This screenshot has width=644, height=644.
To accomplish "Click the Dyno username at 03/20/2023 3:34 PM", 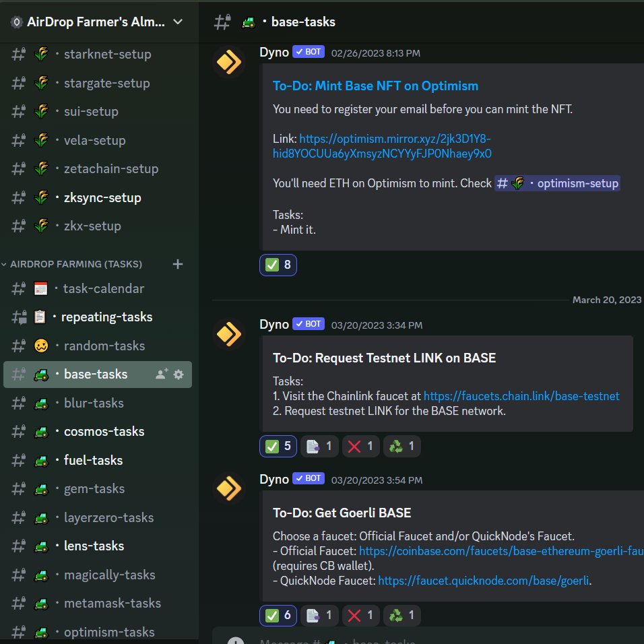I will (274, 325).
